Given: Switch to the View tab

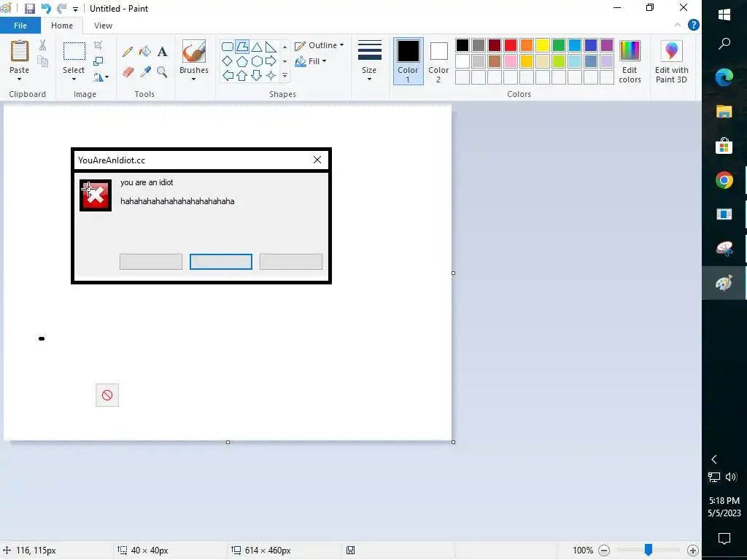Looking at the screenshot, I should 103,26.
